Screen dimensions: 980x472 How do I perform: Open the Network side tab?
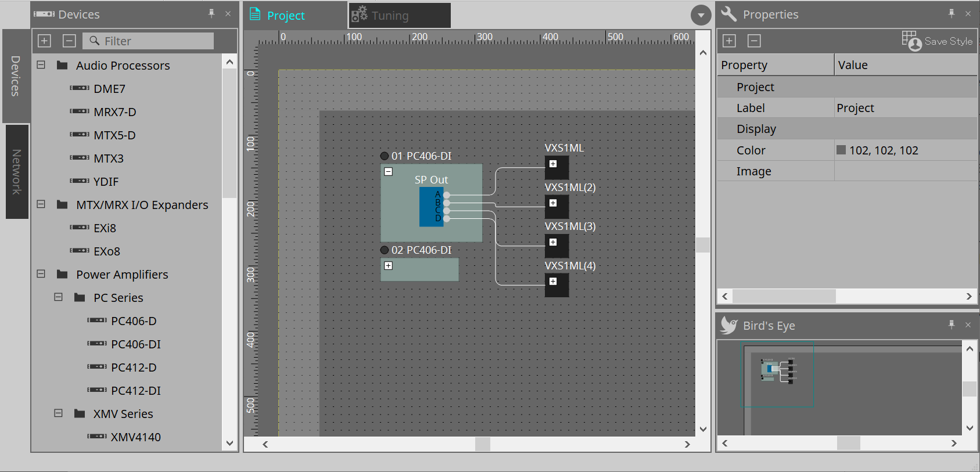(17, 172)
